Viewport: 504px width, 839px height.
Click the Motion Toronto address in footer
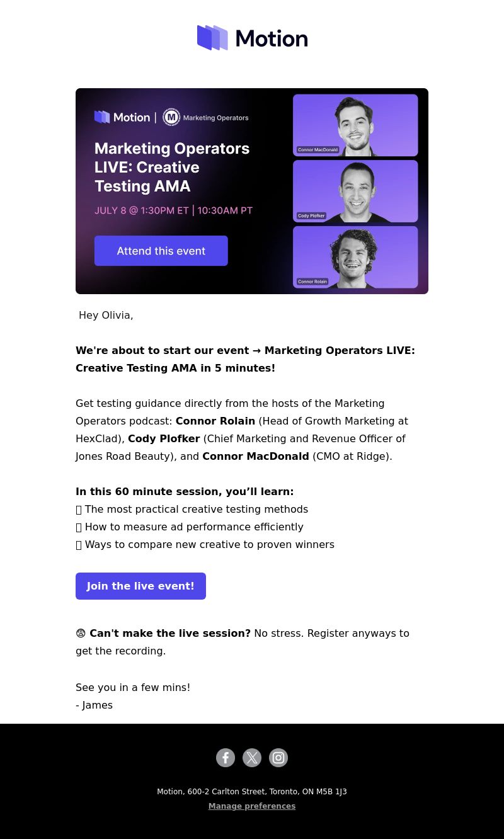(x=252, y=792)
